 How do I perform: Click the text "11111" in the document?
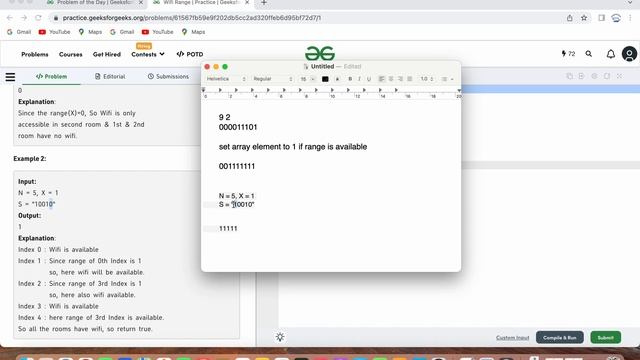click(228, 229)
